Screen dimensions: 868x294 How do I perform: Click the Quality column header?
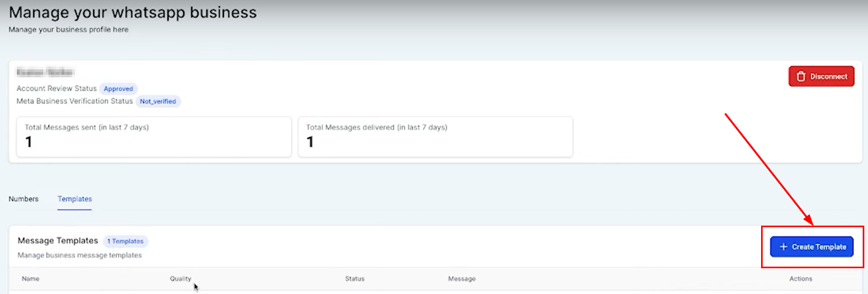(181, 279)
